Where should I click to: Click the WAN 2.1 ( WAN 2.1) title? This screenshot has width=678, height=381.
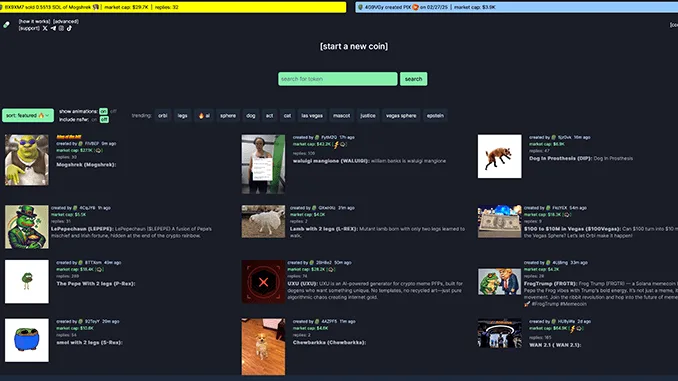(555, 345)
